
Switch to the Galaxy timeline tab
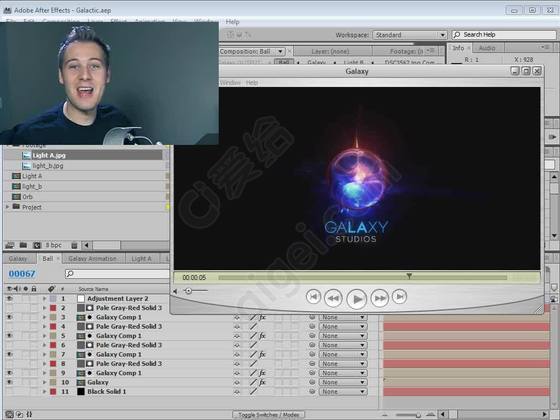pyautogui.click(x=18, y=259)
